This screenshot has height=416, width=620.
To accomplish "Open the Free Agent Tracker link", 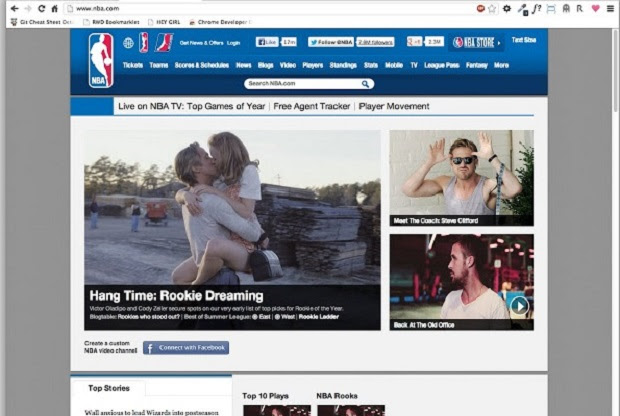I will pos(312,106).
